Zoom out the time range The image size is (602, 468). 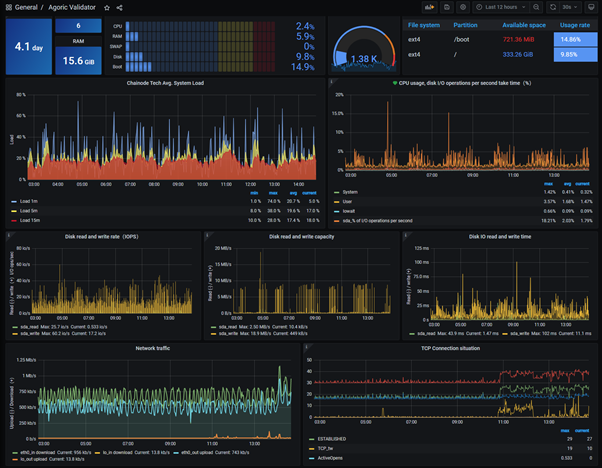(x=536, y=7)
